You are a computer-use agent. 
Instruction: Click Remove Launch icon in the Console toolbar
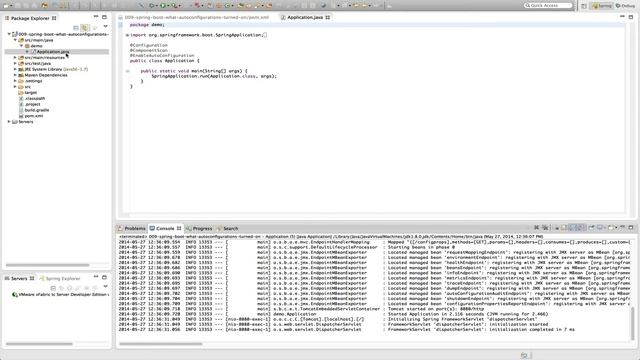click(537, 228)
